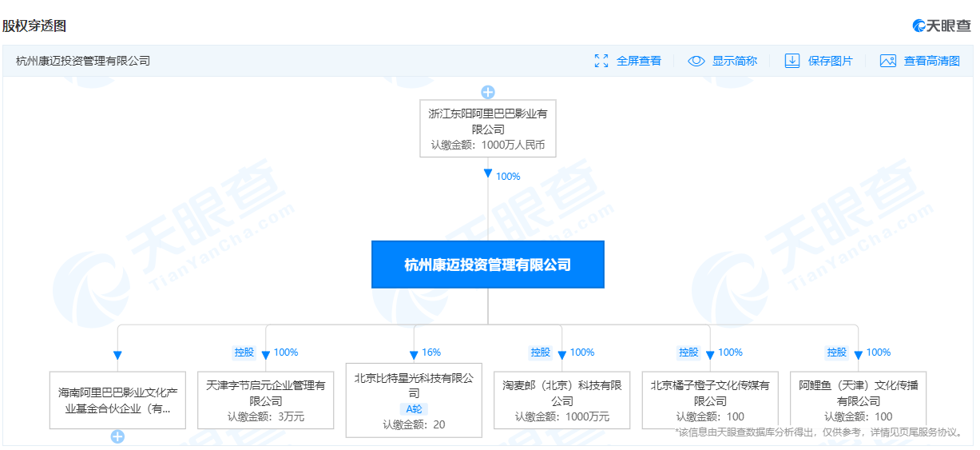Open 北京橘子橙子文化传媒有限公司 node
Screen dimensions: 980x450
[710, 400]
